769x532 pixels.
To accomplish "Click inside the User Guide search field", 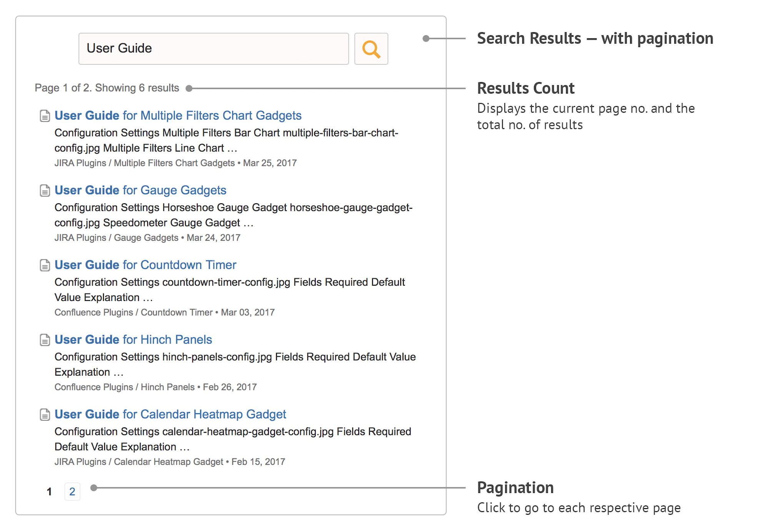I will tap(213, 48).
